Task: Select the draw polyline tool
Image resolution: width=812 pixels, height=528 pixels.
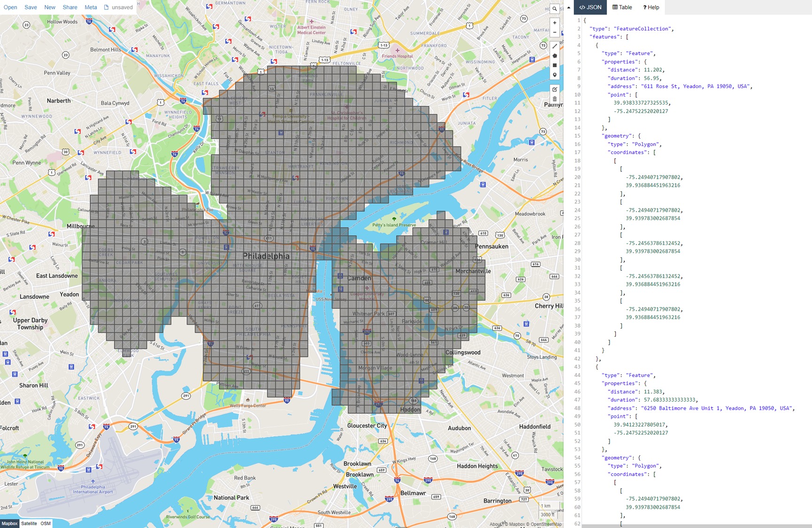Action: pos(555,46)
